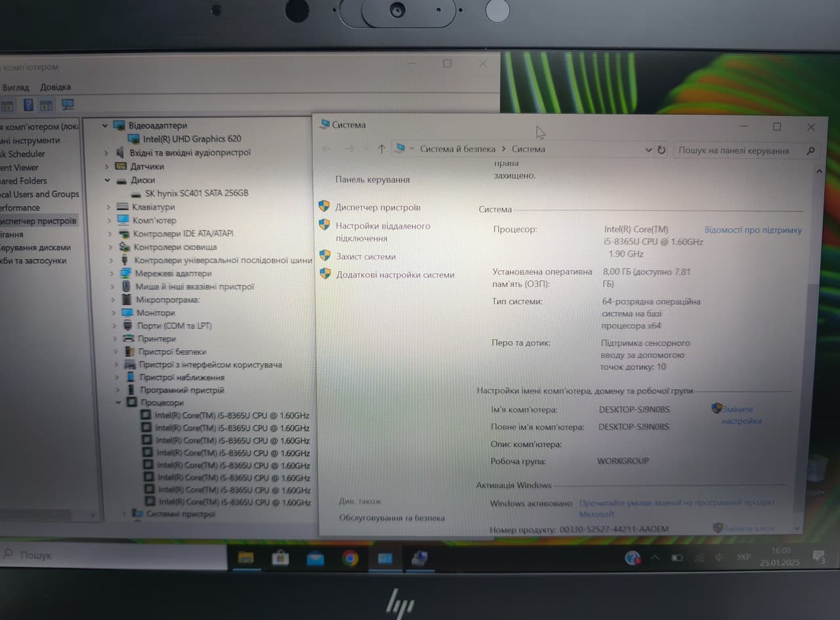Viewport: 840px width, 620px height.
Task: Open the Mail app from the taskbar
Action: coord(315,558)
